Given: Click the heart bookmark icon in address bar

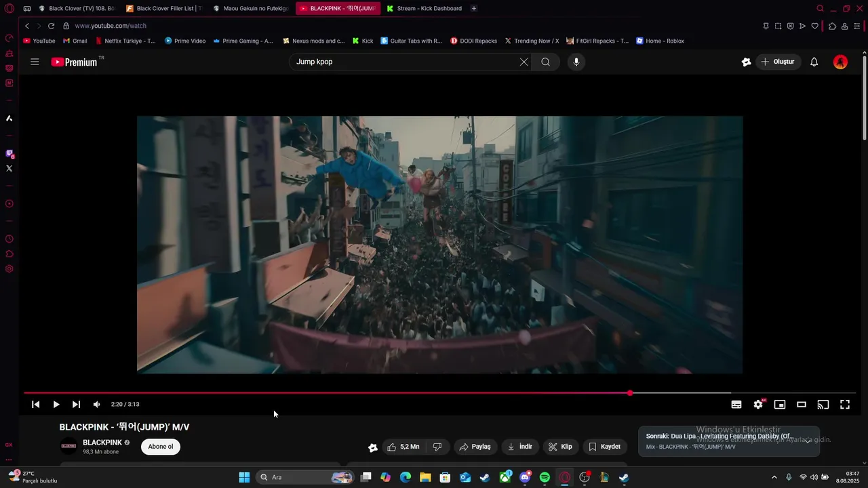Looking at the screenshot, I should pos(815,26).
